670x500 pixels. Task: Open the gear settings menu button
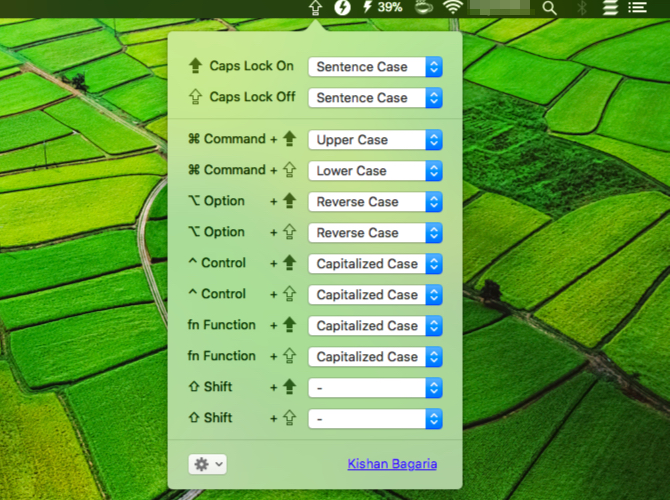(x=207, y=464)
